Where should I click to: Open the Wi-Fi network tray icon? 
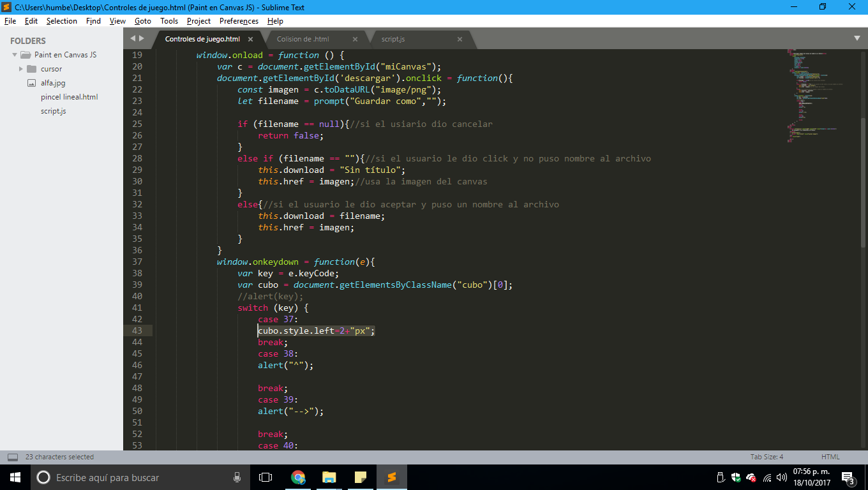[767, 477]
